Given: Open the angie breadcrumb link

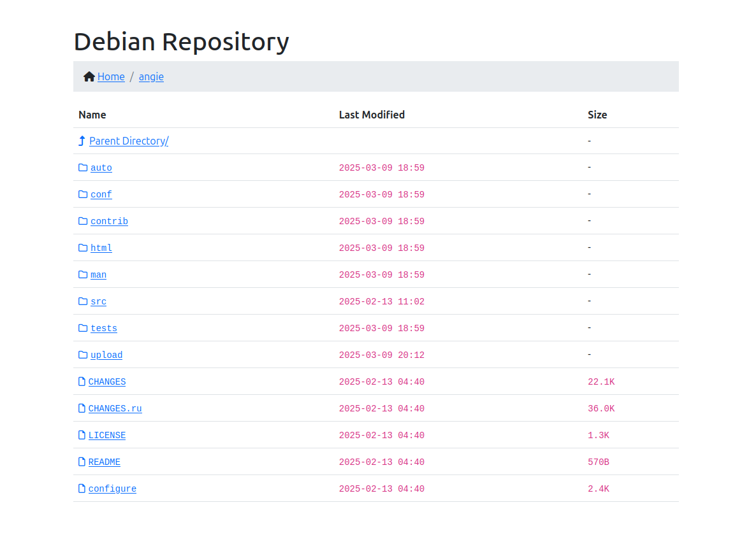Looking at the screenshot, I should pos(151,76).
